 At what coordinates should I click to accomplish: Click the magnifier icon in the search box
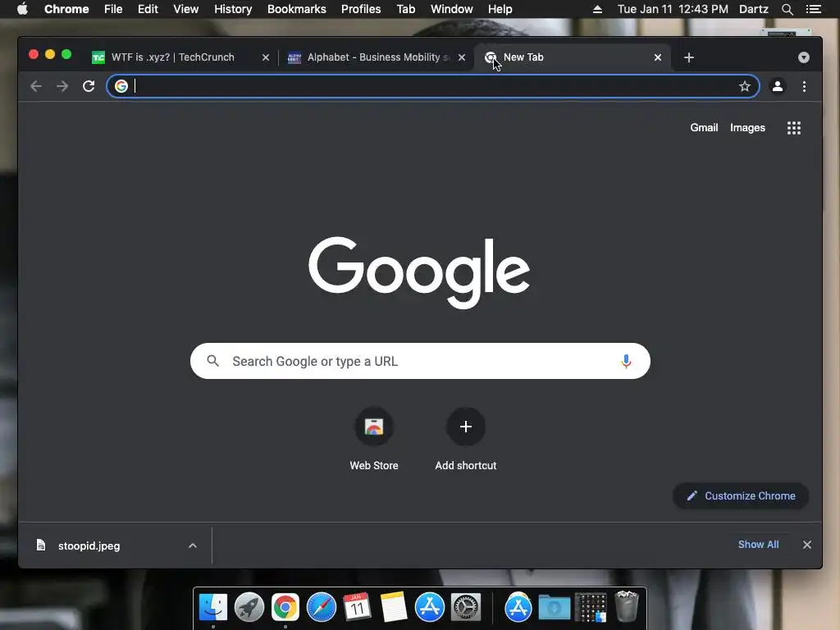[212, 361]
